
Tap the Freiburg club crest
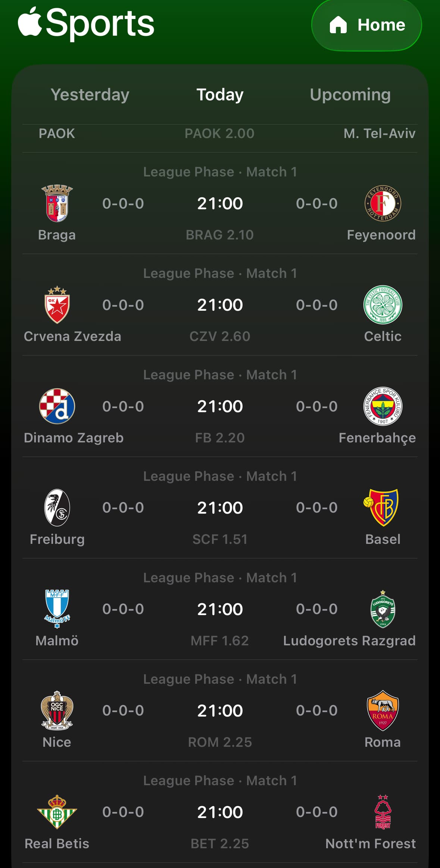point(57,508)
